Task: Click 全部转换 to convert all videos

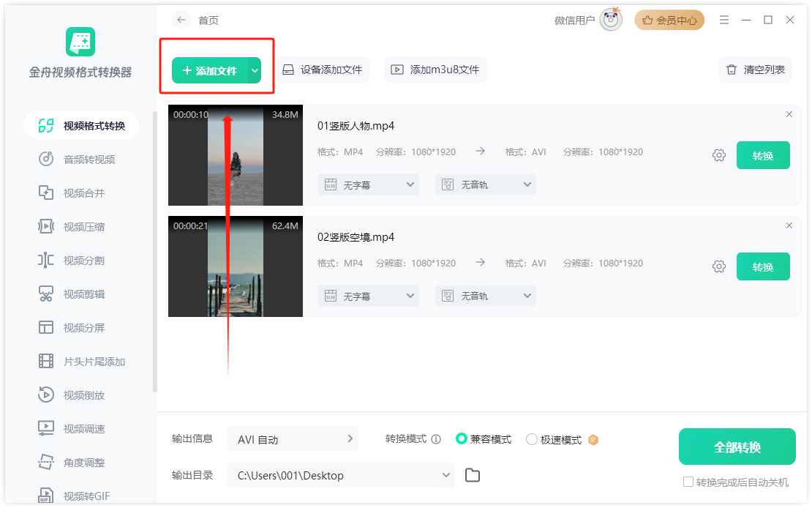Action: click(x=737, y=447)
